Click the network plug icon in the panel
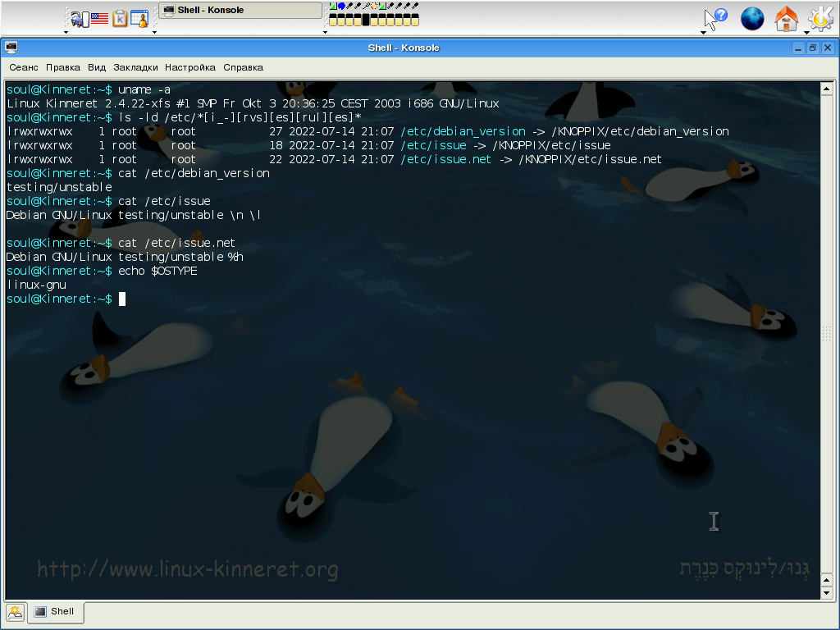Image resolution: width=840 pixels, height=630 pixels. tap(80, 20)
